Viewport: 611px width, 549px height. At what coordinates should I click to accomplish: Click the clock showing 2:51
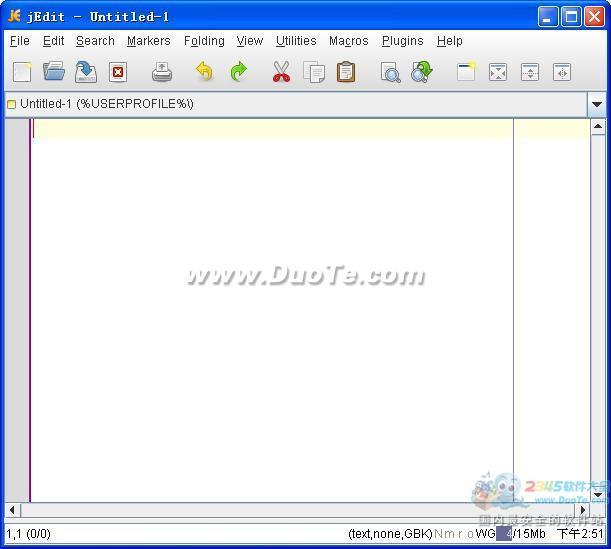[x=580, y=533]
